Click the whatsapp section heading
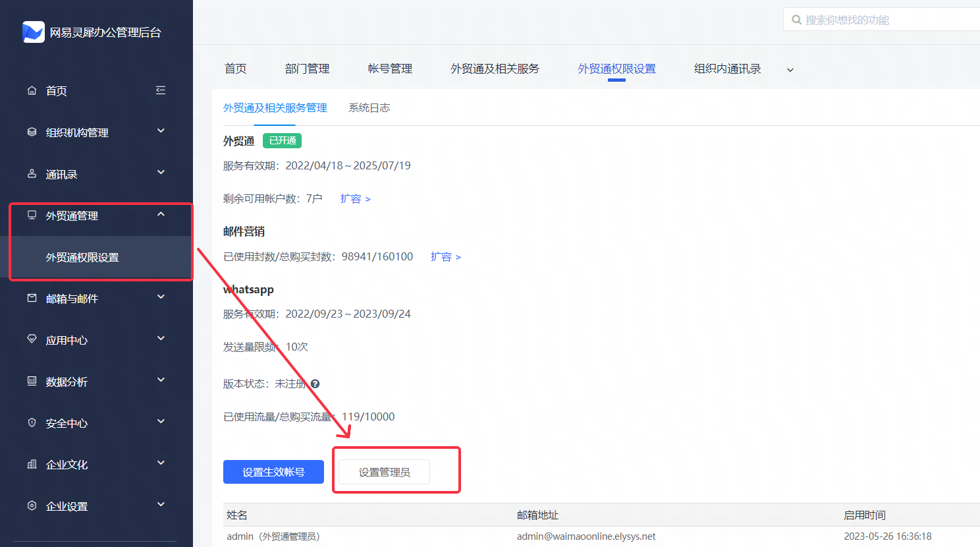980x547 pixels. pos(248,289)
